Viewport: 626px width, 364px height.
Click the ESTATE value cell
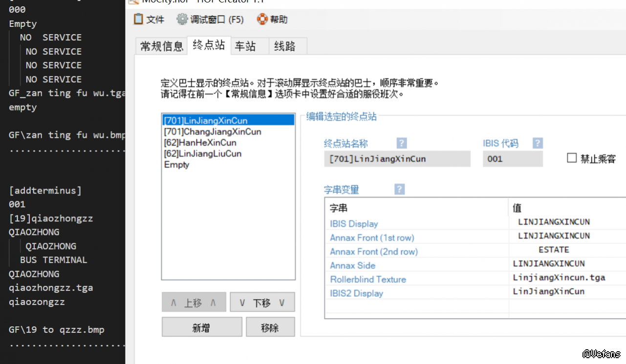554,250
